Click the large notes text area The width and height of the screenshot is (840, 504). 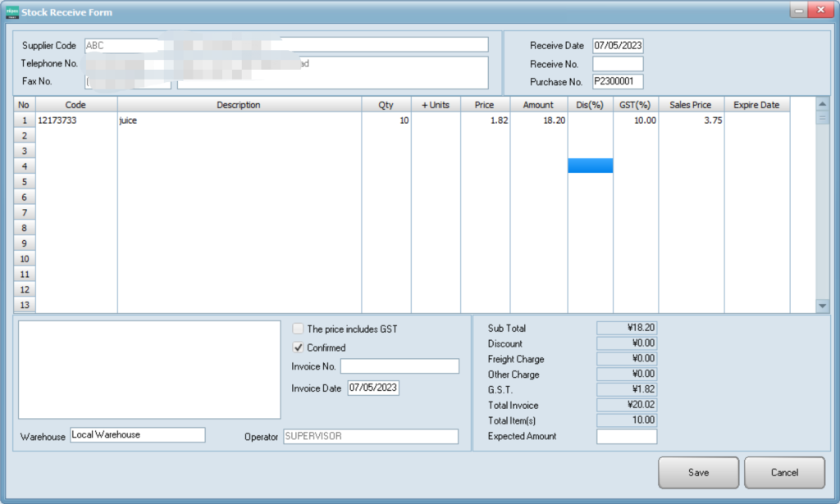click(x=149, y=370)
